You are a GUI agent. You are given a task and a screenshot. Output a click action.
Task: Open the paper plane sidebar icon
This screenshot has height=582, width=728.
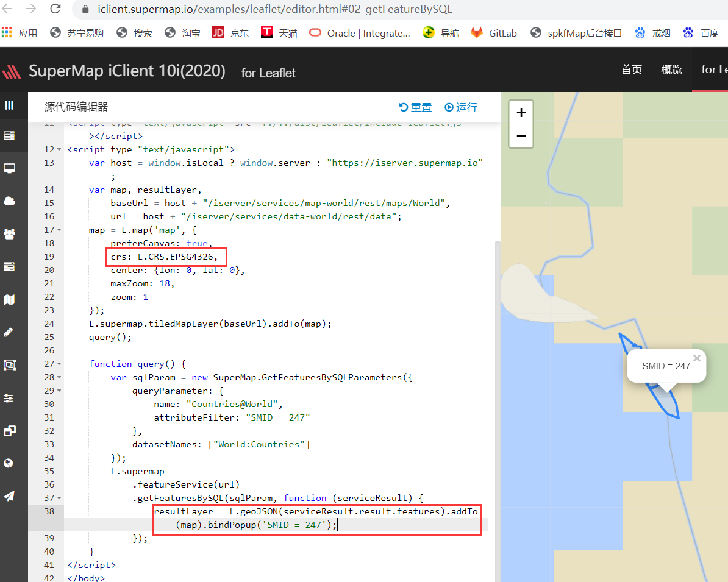(9, 496)
